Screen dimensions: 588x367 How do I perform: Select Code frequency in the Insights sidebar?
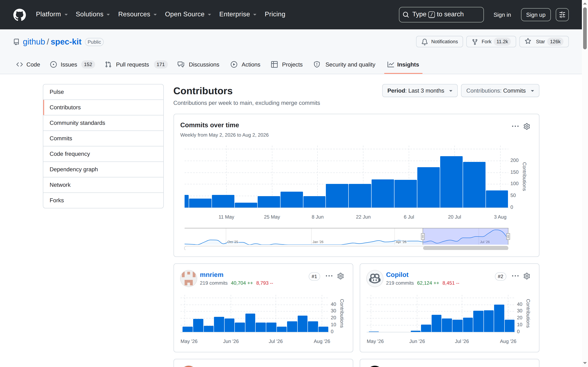pyautogui.click(x=103, y=154)
